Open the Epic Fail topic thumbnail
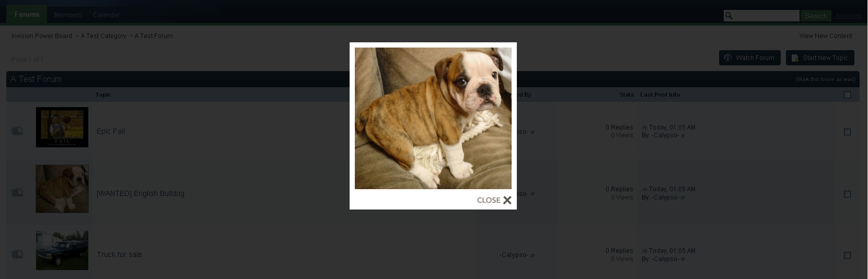The height and width of the screenshot is (279, 868). coord(62,127)
